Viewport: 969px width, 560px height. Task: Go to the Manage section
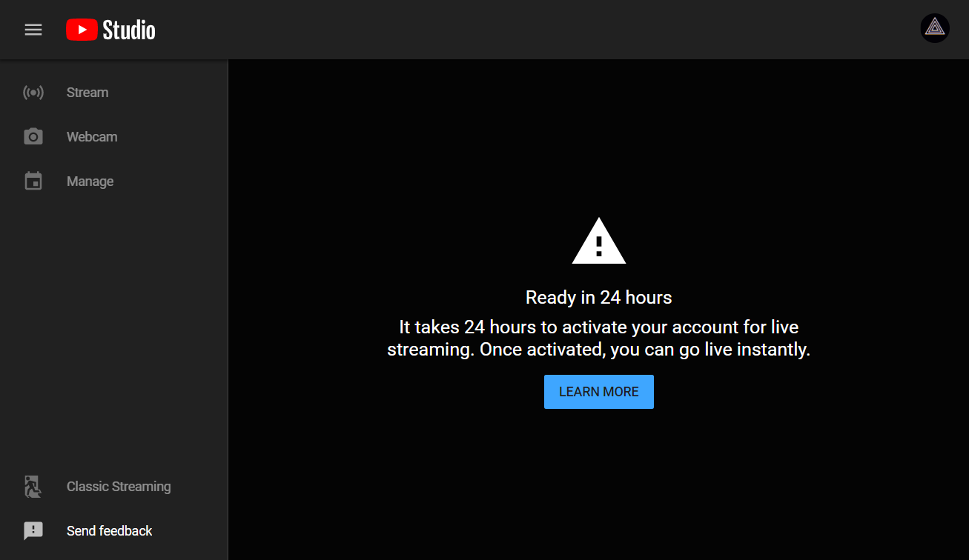tap(90, 181)
